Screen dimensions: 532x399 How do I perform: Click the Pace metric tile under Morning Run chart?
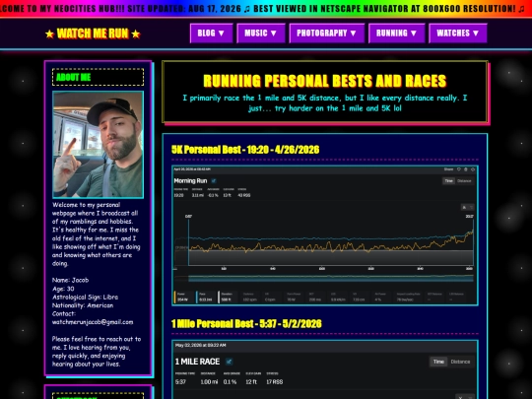pyautogui.click(x=206, y=297)
